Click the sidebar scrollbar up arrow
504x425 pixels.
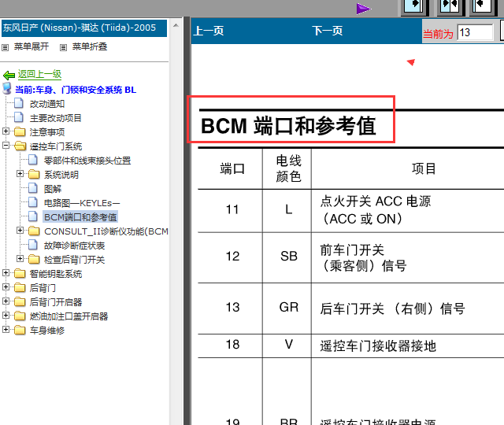click(176, 25)
